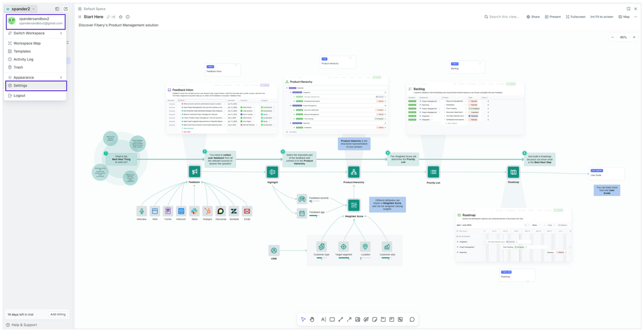
Task: Select Activity Log menu item
Action: coord(23,59)
